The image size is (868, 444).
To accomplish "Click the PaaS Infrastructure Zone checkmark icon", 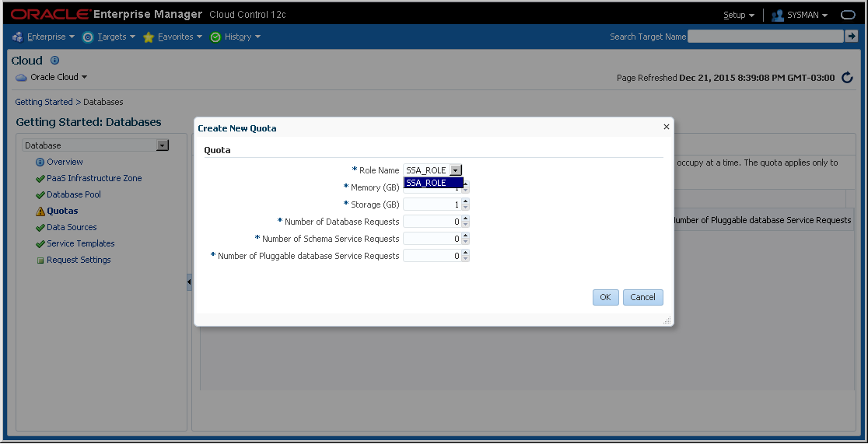I will point(40,179).
